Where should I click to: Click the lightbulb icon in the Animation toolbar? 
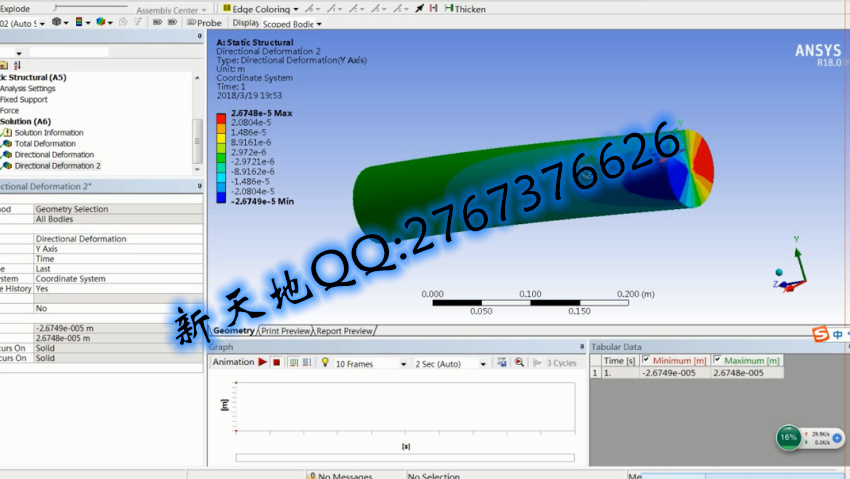[x=324, y=363]
